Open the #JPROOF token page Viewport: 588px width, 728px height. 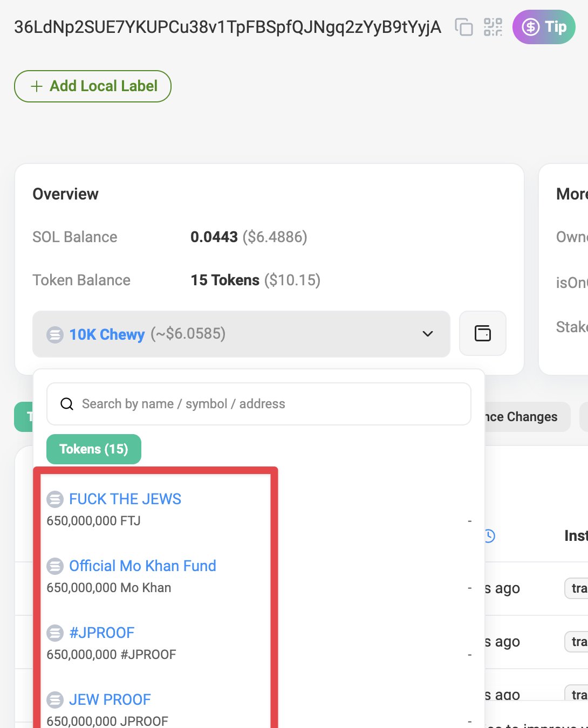point(101,633)
